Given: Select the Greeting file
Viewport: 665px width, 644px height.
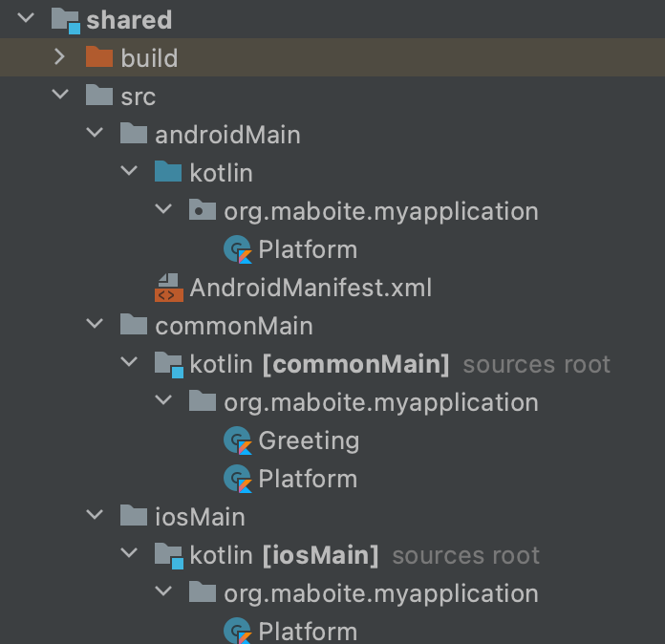Looking at the screenshot, I should point(309,440).
